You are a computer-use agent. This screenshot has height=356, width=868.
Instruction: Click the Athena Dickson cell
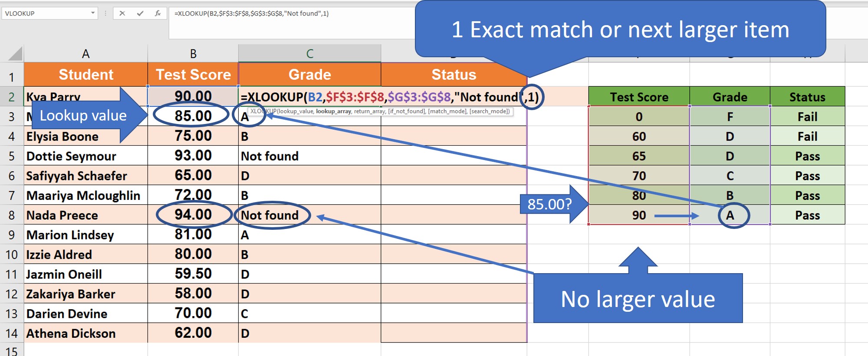point(86,333)
